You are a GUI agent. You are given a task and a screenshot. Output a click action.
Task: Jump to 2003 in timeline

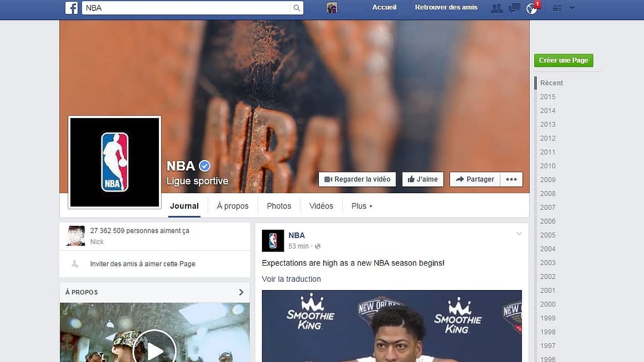pos(548,263)
